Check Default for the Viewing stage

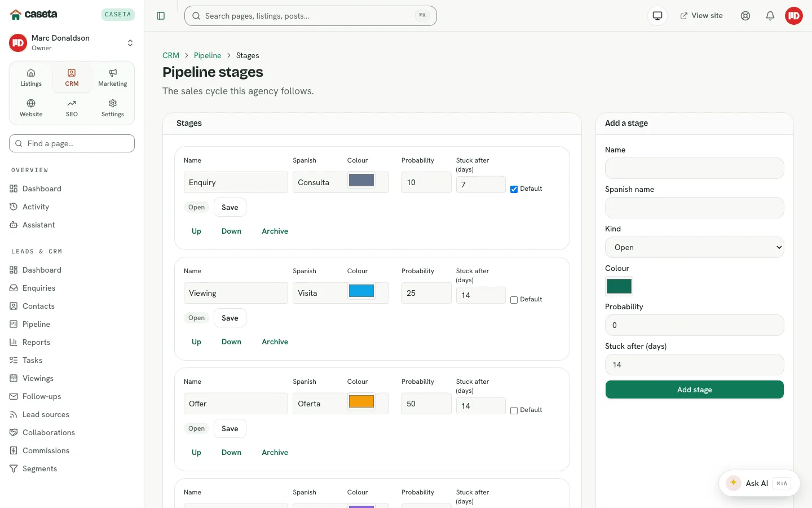click(x=514, y=300)
